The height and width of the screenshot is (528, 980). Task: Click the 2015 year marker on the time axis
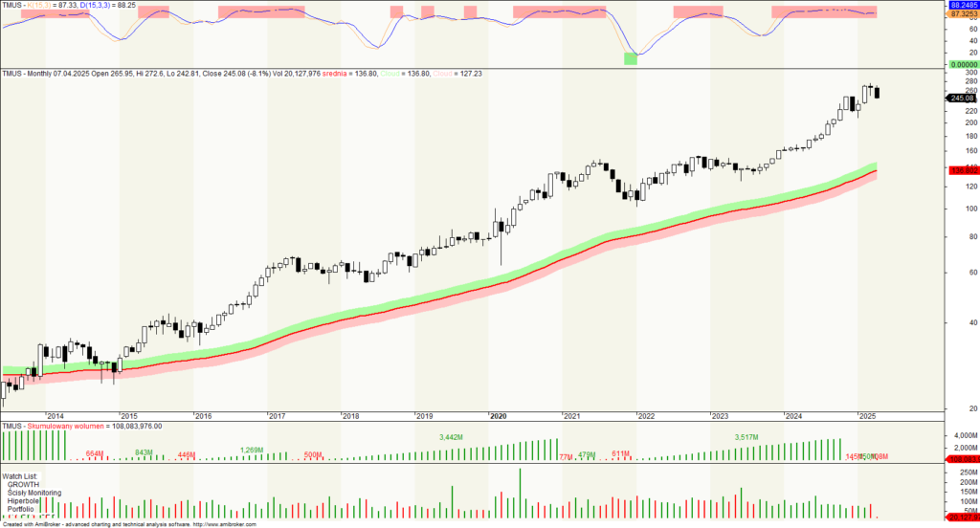tap(128, 416)
